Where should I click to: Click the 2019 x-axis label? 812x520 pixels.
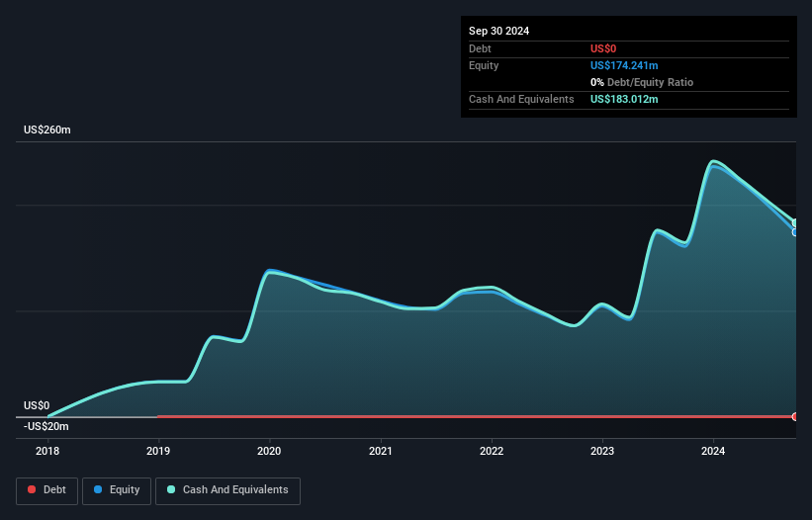(x=158, y=451)
